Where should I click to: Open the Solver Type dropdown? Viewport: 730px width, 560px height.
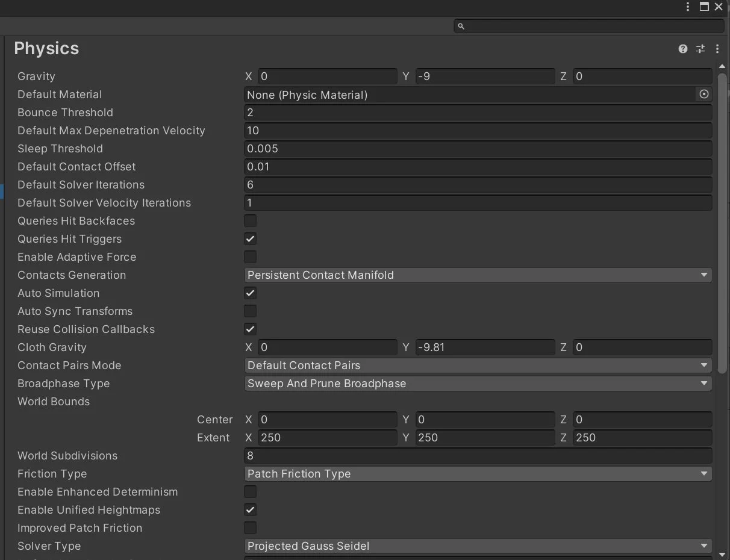[x=478, y=546]
